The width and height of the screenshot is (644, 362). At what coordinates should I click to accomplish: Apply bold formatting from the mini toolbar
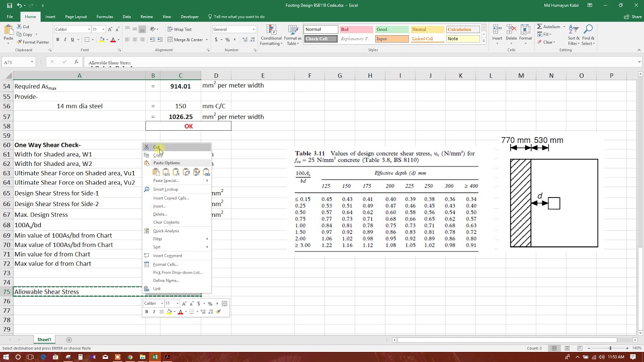click(146, 311)
